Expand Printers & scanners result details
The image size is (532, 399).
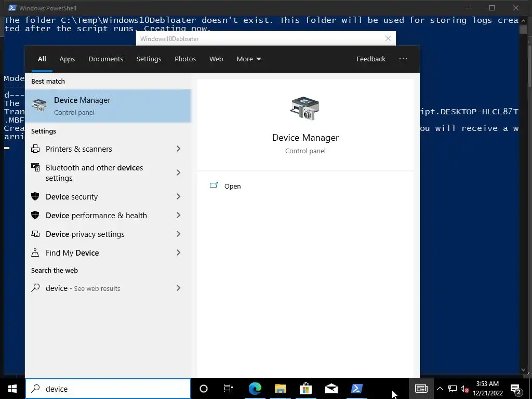pos(179,149)
